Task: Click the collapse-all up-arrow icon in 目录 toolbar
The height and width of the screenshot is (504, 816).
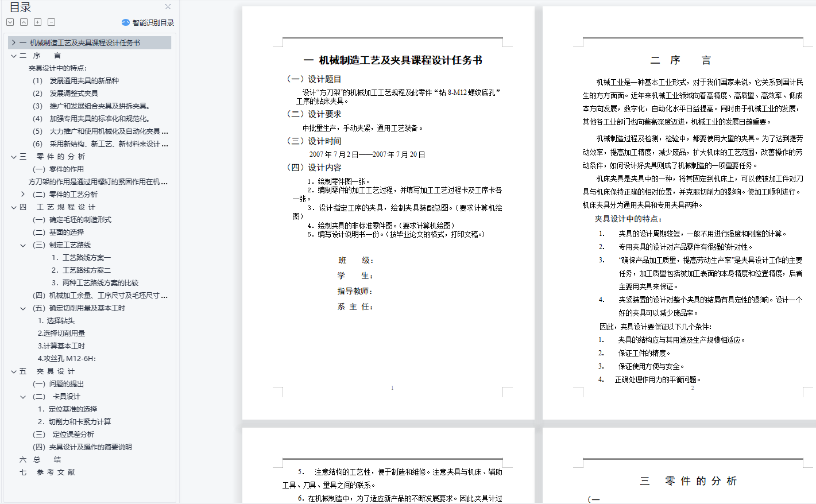Action: coord(24,22)
